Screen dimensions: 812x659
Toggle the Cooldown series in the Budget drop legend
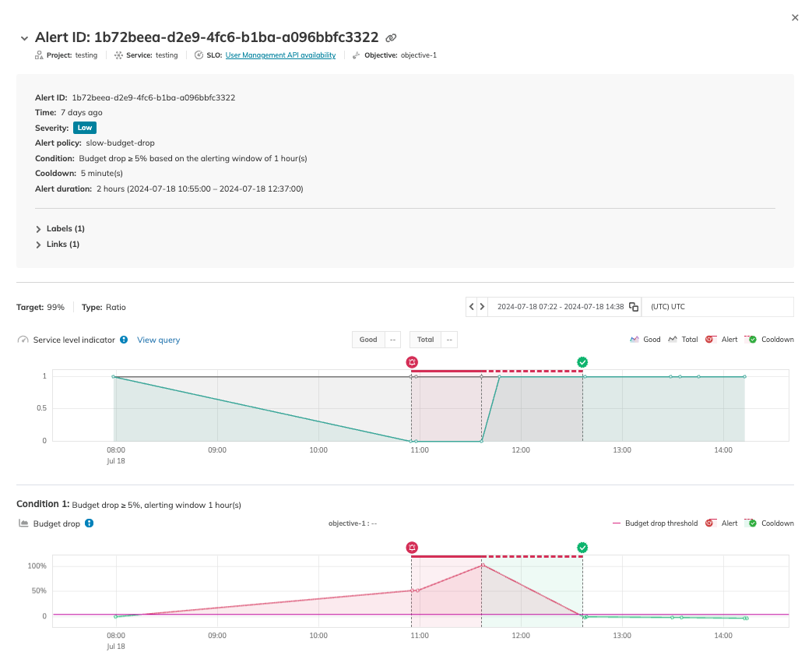click(772, 523)
